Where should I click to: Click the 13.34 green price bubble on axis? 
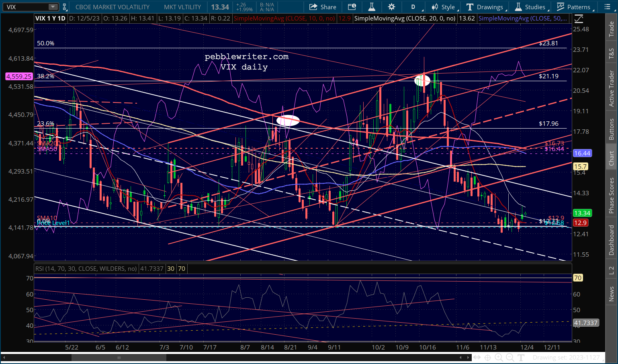582,213
